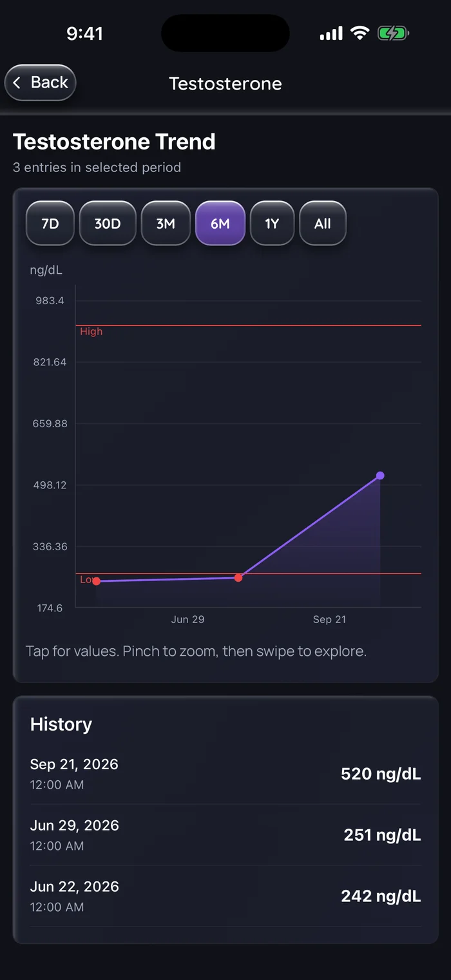Tap the Wi-Fi status icon

click(x=360, y=34)
